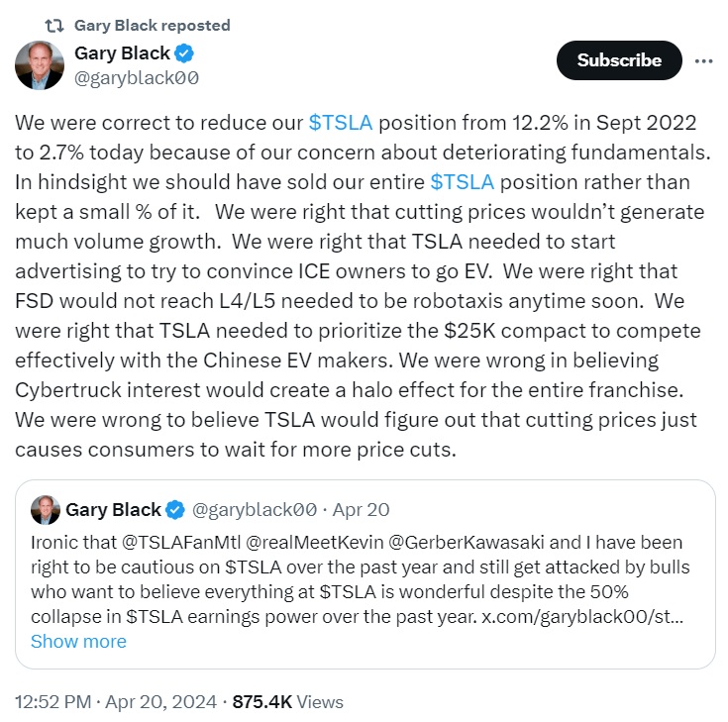Viewport: 728px width, 722px height.
Task: Open the second $TSLA cashtag link
Action: pos(463,182)
